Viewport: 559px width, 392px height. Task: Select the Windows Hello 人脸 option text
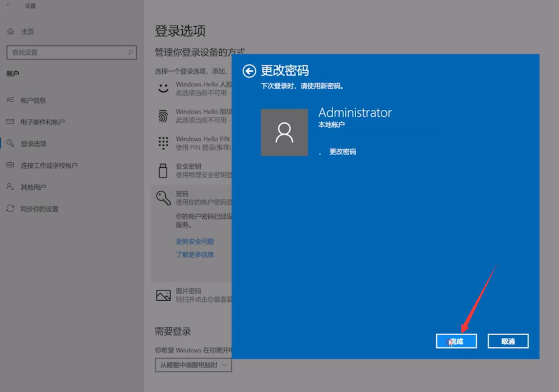point(204,84)
